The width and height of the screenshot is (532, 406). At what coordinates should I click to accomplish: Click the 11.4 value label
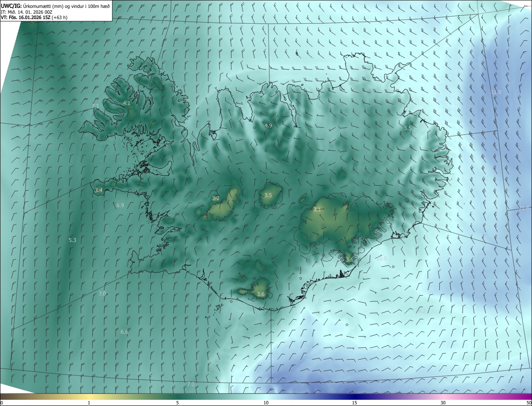coord(524,208)
